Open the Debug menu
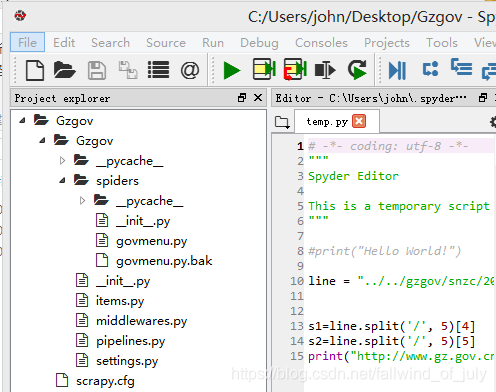 pos(259,42)
